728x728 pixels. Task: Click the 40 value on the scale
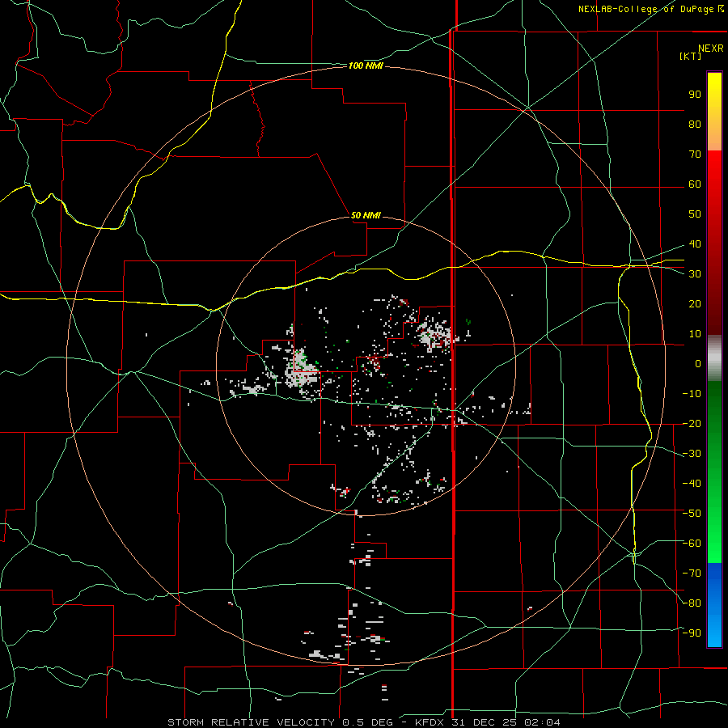pos(695,244)
